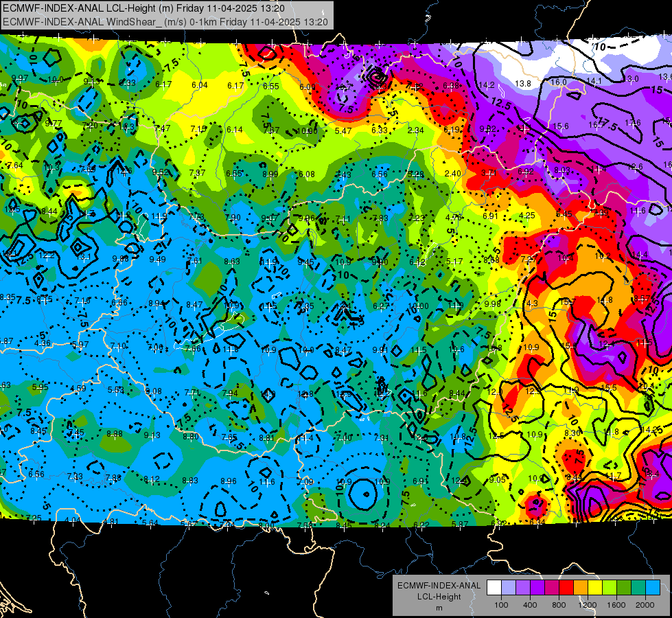672x618 pixels.
Task: Click the grid value '8.83'
Action: click(x=190, y=481)
